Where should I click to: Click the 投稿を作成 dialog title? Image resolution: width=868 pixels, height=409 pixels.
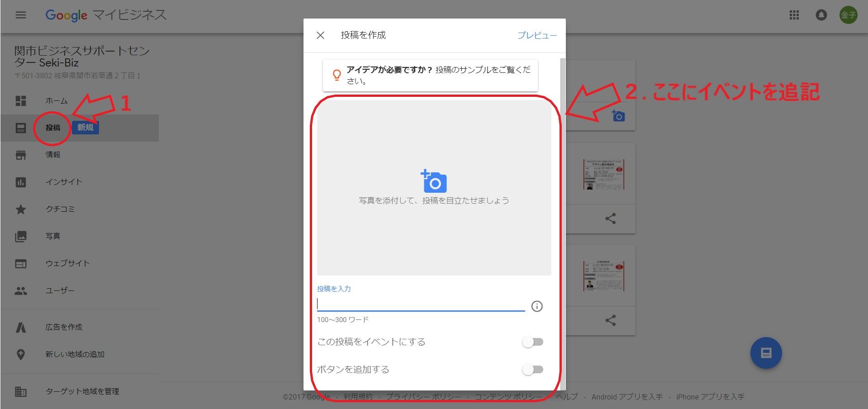[x=363, y=35]
